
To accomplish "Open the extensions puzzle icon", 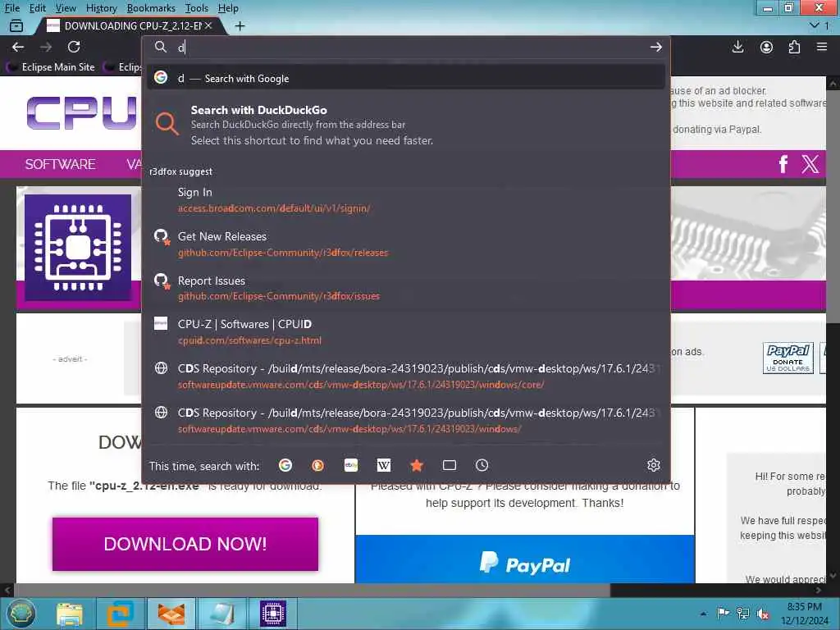I will point(794,47).
